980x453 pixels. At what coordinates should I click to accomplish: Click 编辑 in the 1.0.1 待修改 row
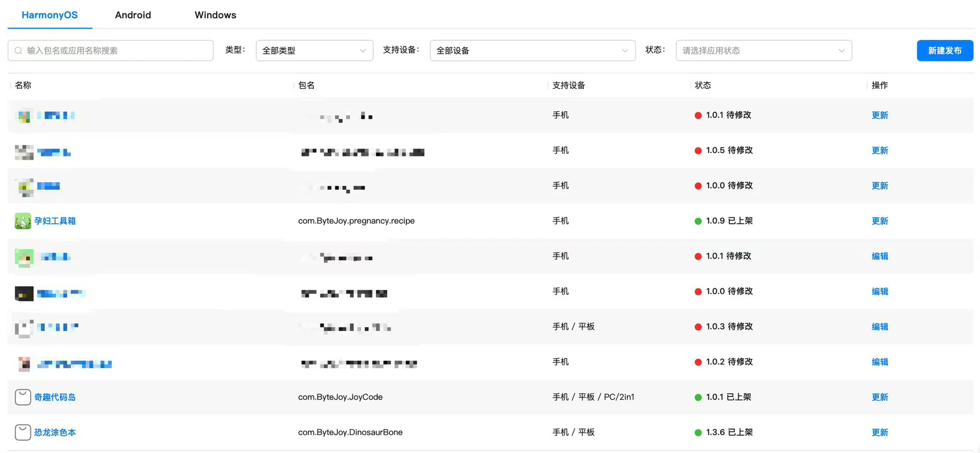880,256
